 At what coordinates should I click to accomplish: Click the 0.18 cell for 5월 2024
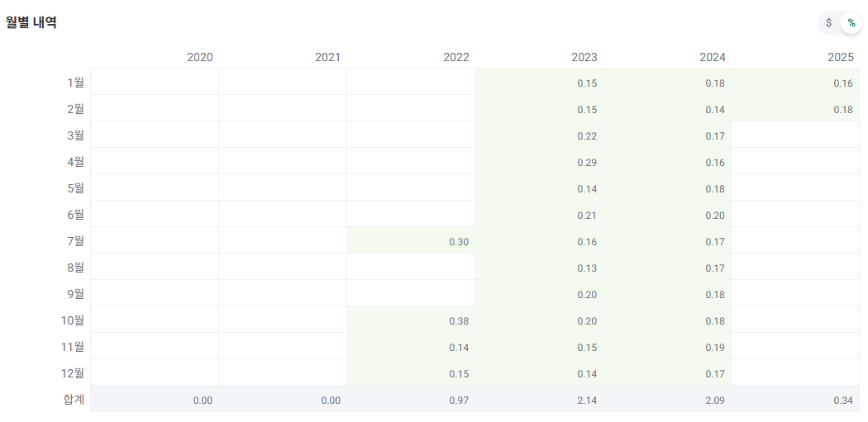click(x=667, y=188)
